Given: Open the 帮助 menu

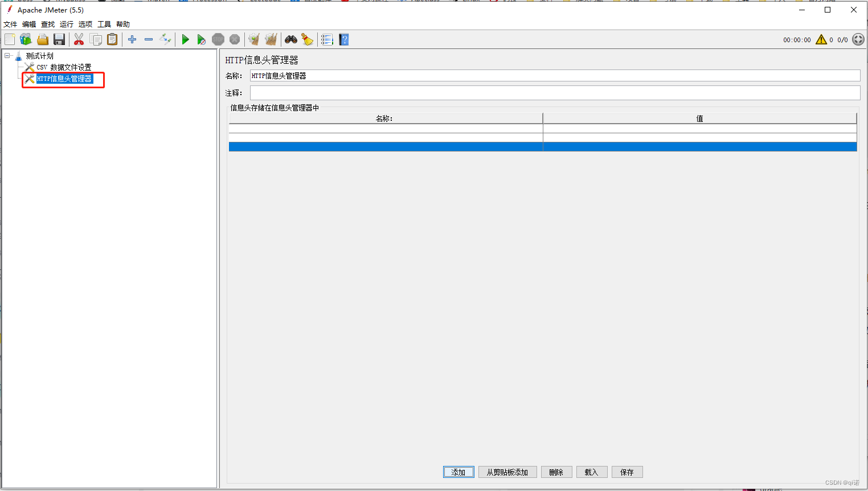Looking at the screenshot, I should pyautogui.click(x=123, y=24).
